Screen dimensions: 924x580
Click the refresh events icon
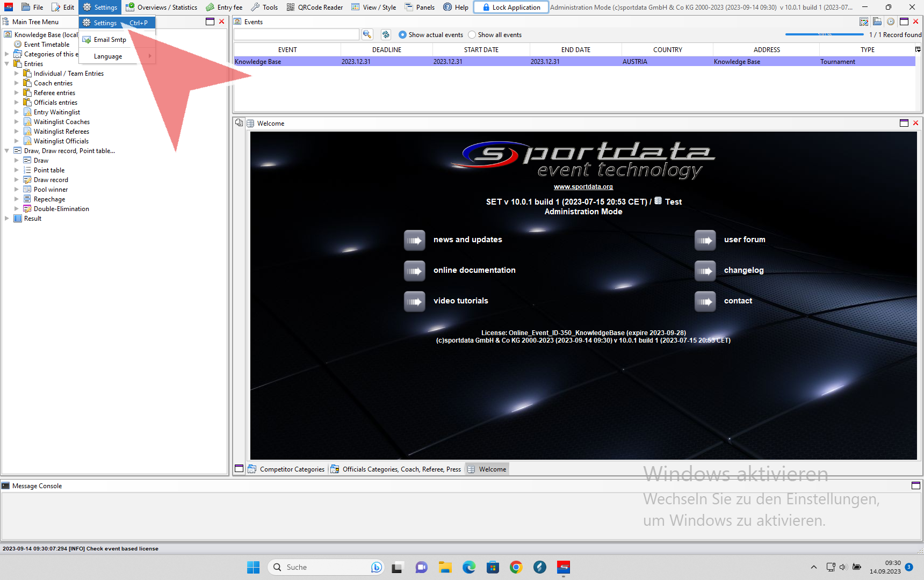[x=386, y=34]
